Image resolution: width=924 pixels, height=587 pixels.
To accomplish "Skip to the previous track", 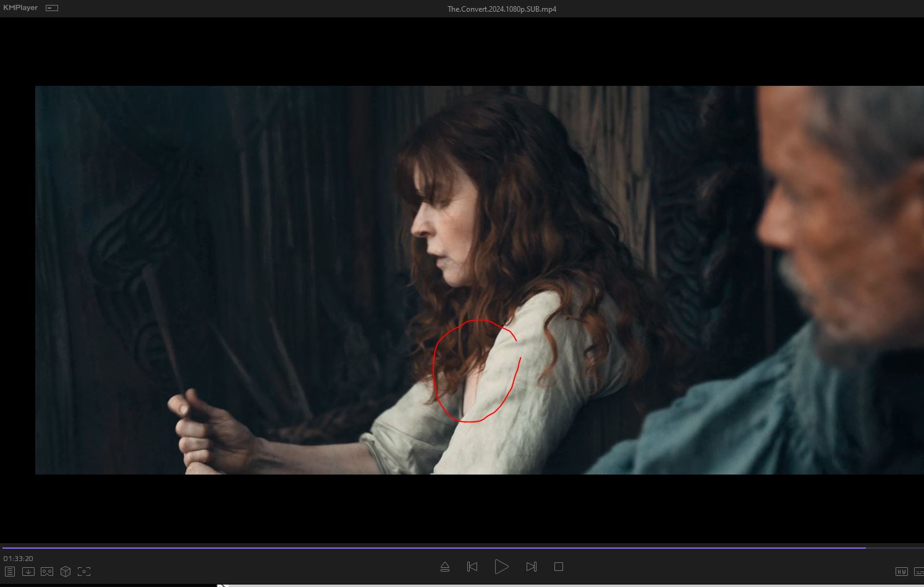I will (472, 567).
